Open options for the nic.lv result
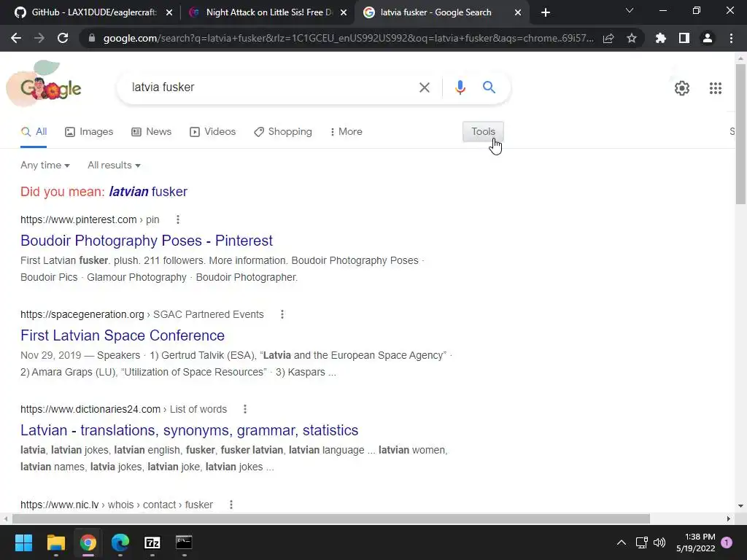 click(x=231, y=505)
